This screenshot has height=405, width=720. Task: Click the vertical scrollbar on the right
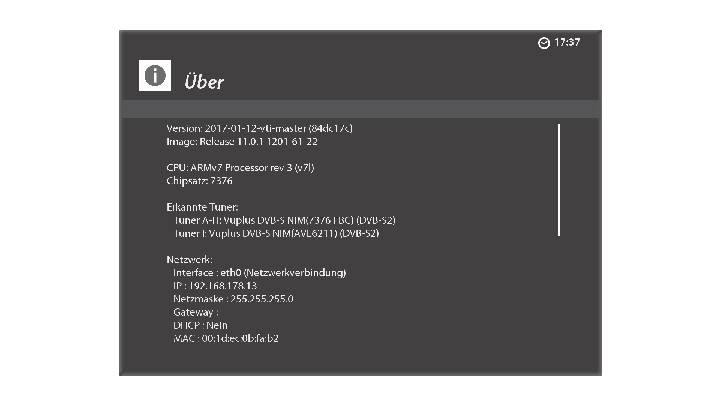[x=559, y=180]
